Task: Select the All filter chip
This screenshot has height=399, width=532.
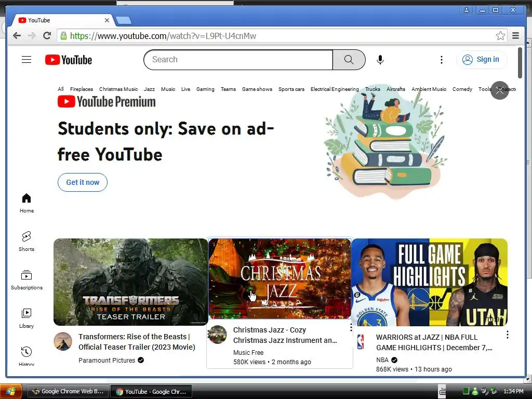Action: (x=61, y=89)
